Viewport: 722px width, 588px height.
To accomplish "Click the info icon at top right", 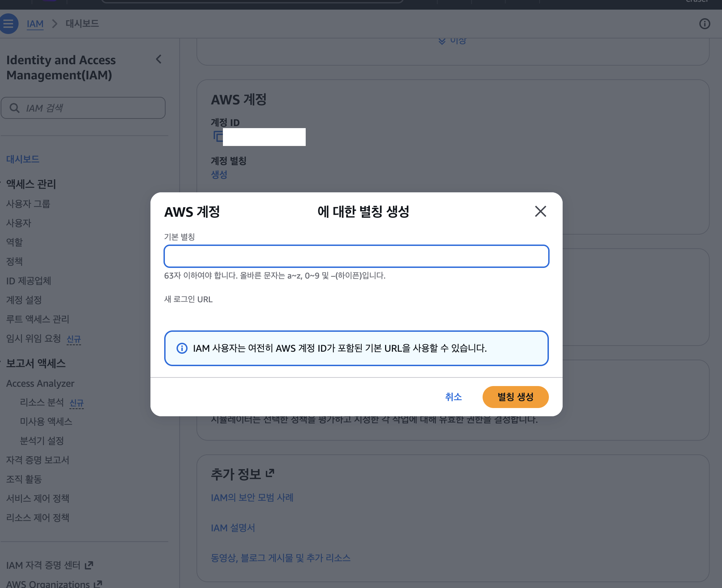I will click(x=705, y=23).
